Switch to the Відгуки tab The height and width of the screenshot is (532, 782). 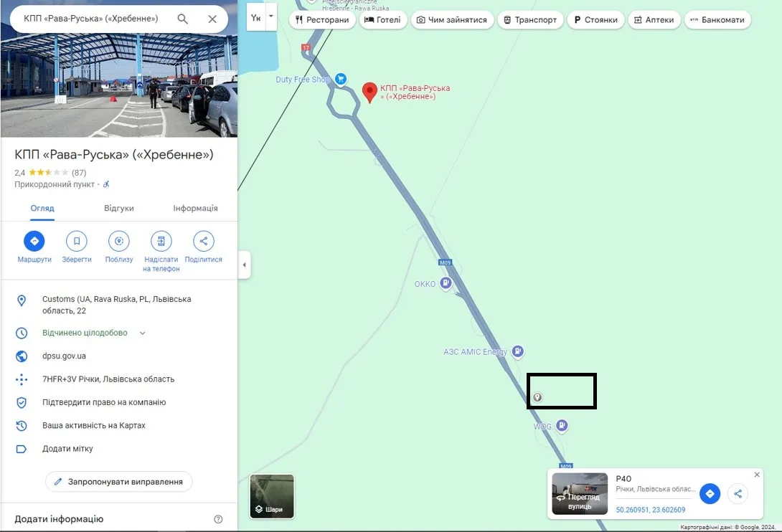click(118, 209)
